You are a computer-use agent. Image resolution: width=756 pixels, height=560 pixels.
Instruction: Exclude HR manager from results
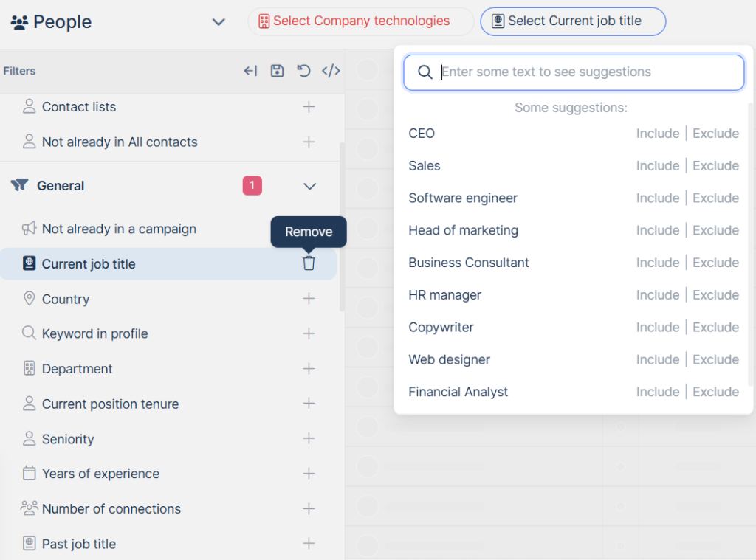(x=715, y=295)
